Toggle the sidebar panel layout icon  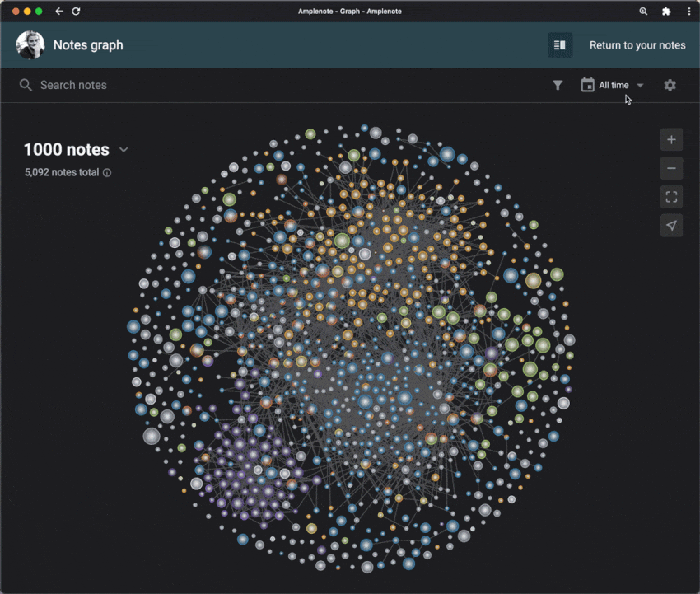coord(560,45)
